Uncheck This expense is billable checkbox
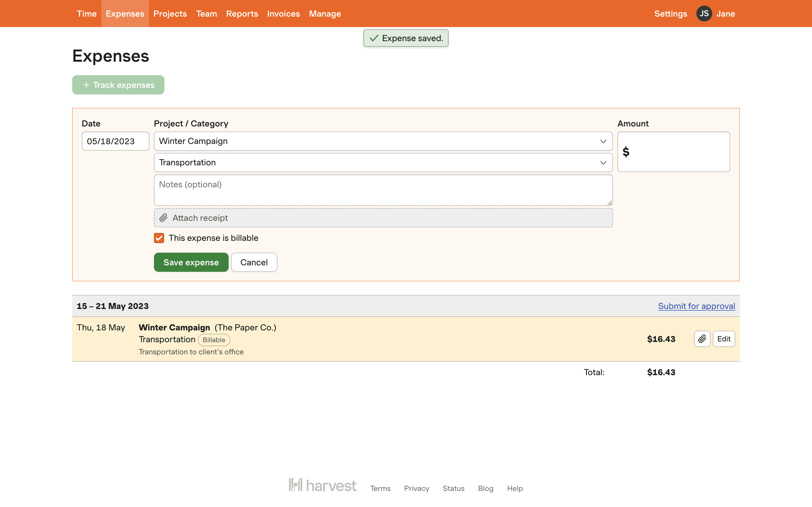The image size is (812, 507). tap(159, 238)
